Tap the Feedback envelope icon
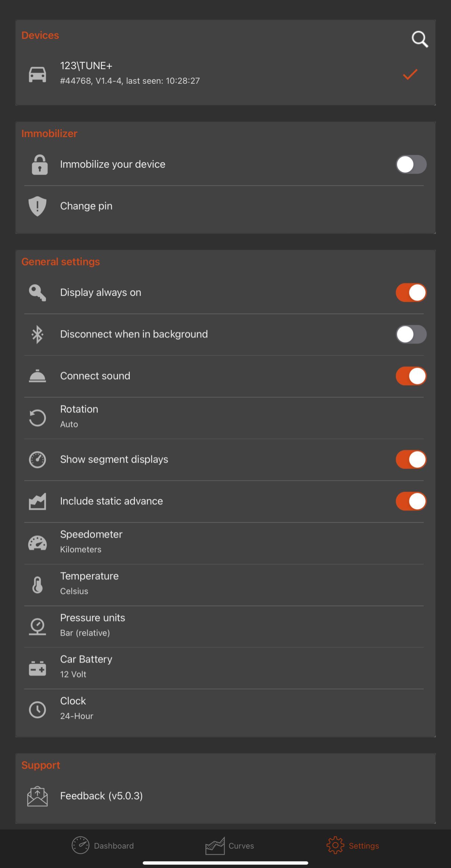The image size is (451, 868). 37,796
